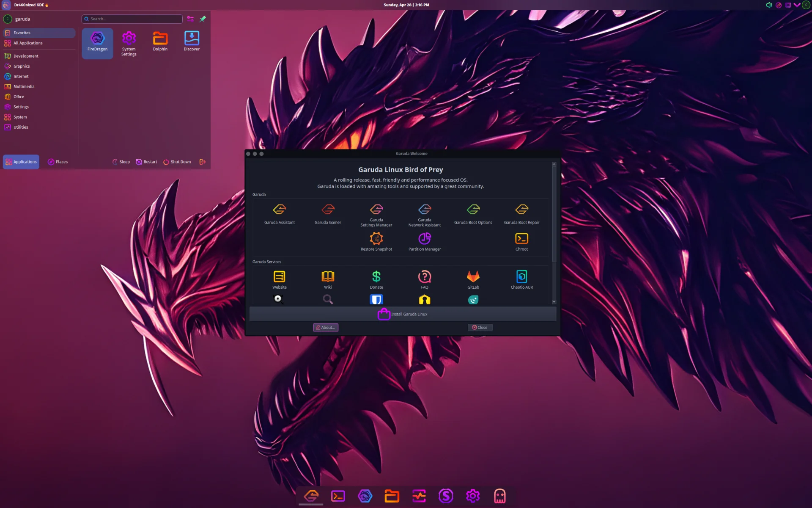The width and height of the screenshot is (812, 508).
Task: Launch Garuda Gamer application
Action: (327, 214)
